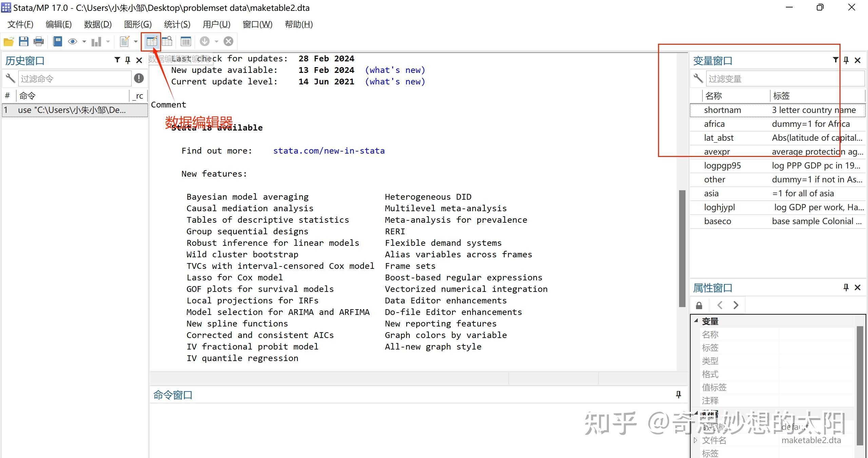Toggle filter in 历史窗口 header

pos(117,60)
